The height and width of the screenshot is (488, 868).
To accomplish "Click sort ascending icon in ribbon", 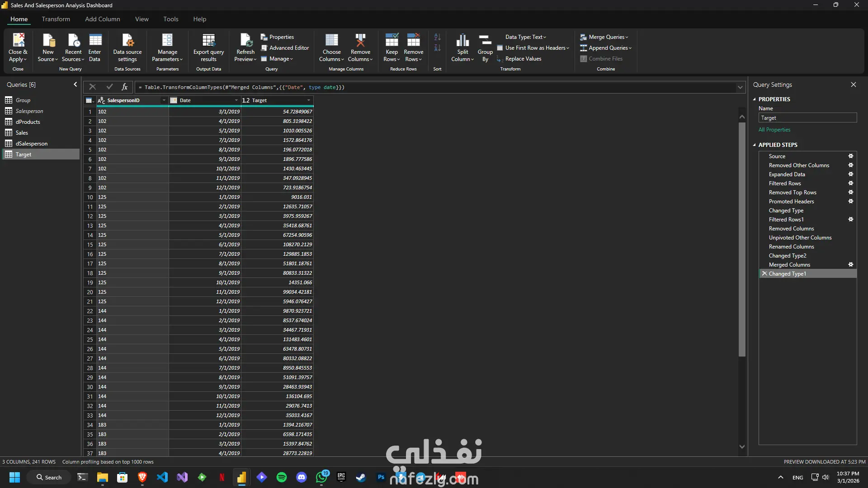I will click(x=437, y=37).
